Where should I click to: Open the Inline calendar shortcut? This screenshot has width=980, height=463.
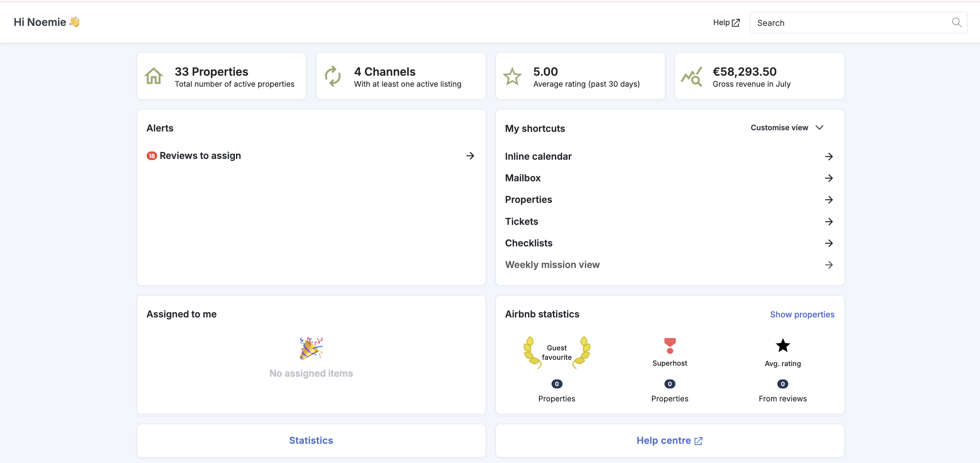tap(670, 157)
